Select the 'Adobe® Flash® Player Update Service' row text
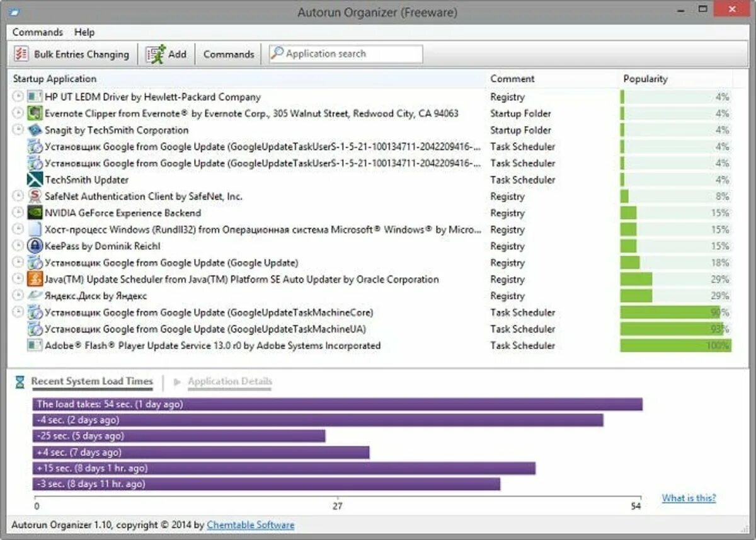 click(213, 345)
